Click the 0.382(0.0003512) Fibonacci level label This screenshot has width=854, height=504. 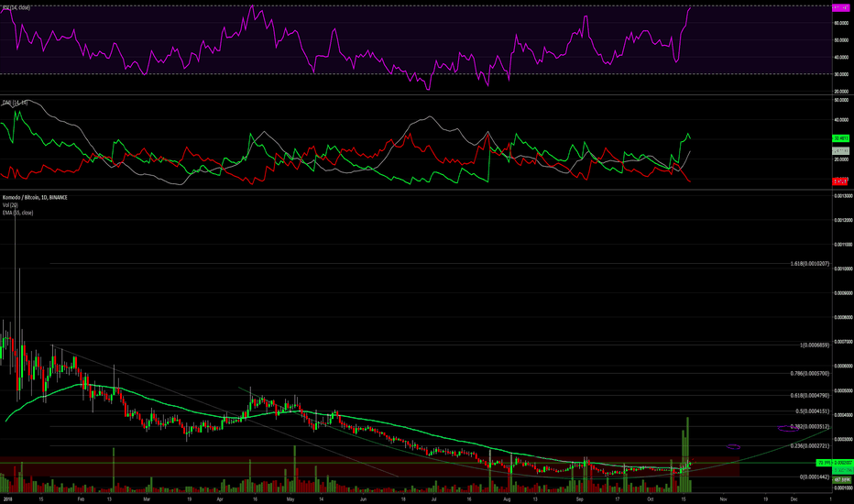pos(810,427)
